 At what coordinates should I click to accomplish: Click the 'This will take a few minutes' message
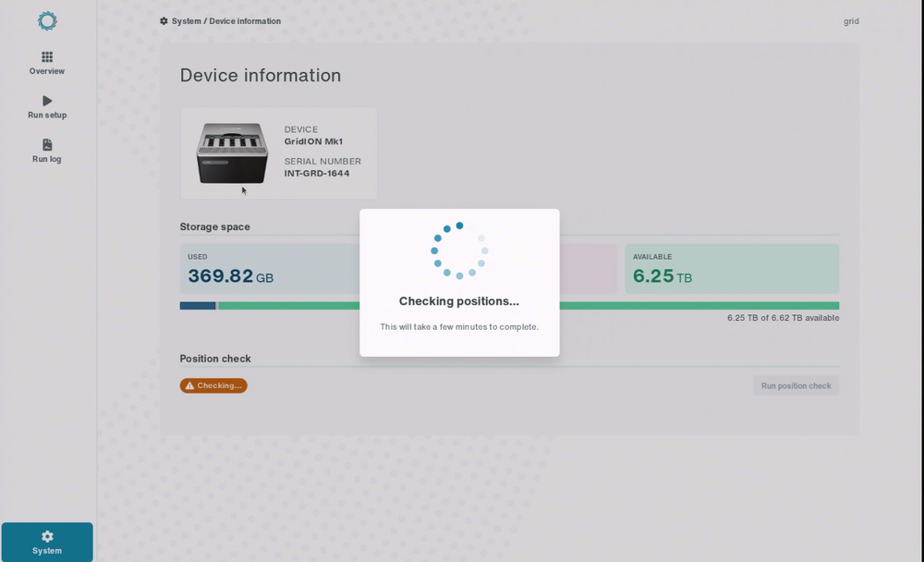coord(459,326)
